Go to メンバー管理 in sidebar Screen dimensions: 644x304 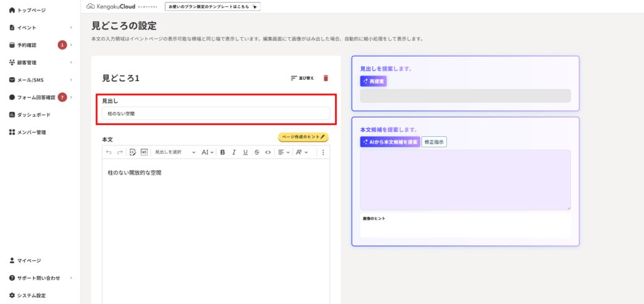[x=31, y=133]
